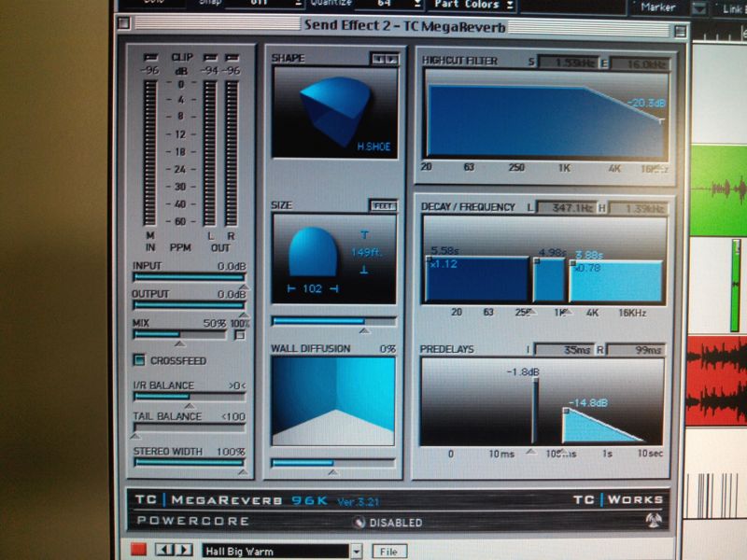Click the Decay/Frequency H crossover field
The height and width of the screenshot is (560, 747).
(639, 208)
